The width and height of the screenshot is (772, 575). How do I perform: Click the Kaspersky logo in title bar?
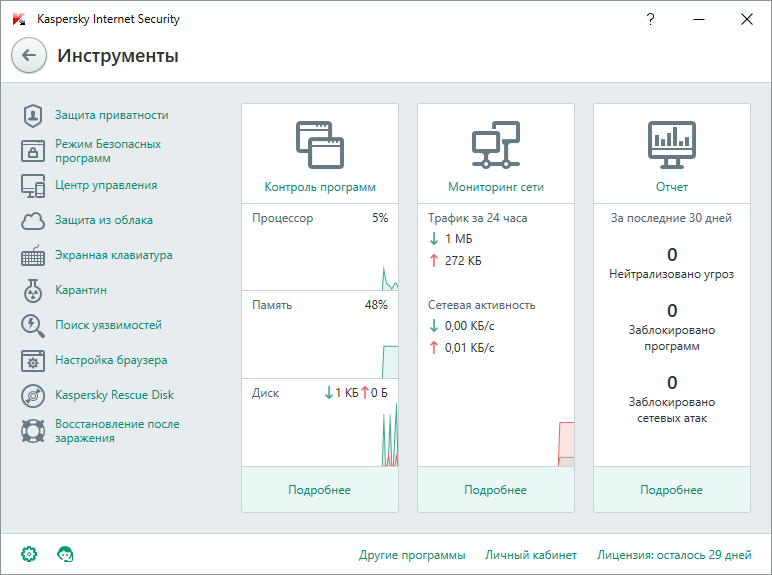tap(19, 20)
